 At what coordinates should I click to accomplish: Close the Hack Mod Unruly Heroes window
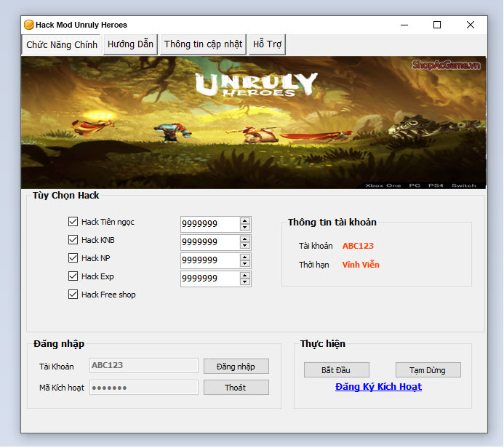click(471, 25)
